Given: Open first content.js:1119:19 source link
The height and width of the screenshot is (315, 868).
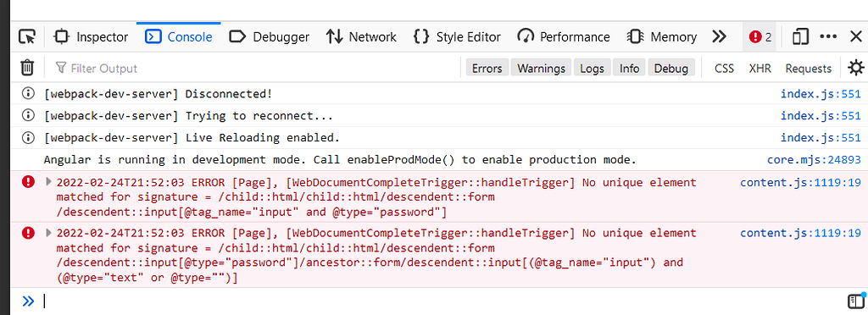Looking at the screenshot, I should click(x=800, y=182).
